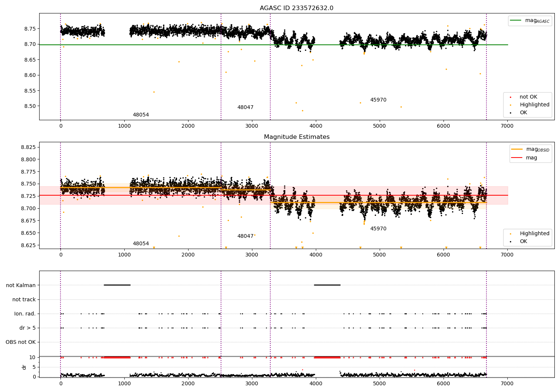Click the '10' tick on the dr axis
560x392 pixels.
point(33,357)
